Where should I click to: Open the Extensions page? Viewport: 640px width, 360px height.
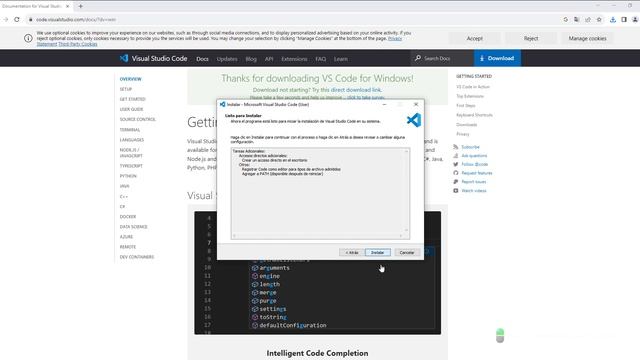click(294, 59)
